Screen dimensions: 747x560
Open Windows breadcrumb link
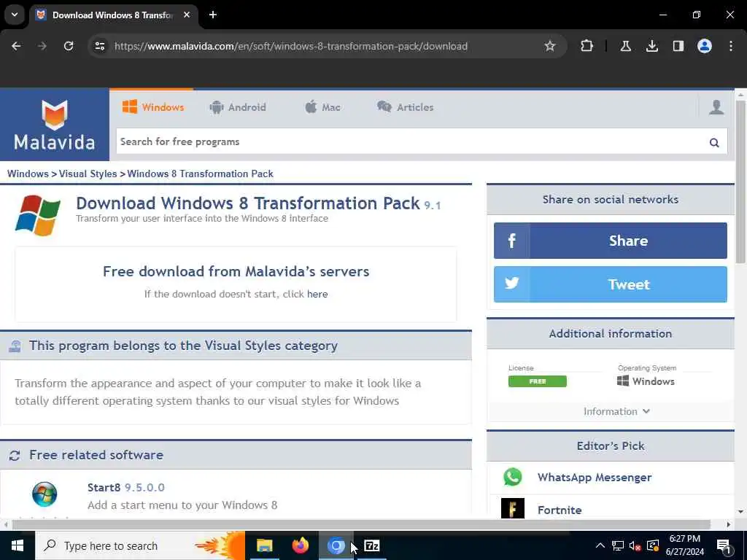28,174
